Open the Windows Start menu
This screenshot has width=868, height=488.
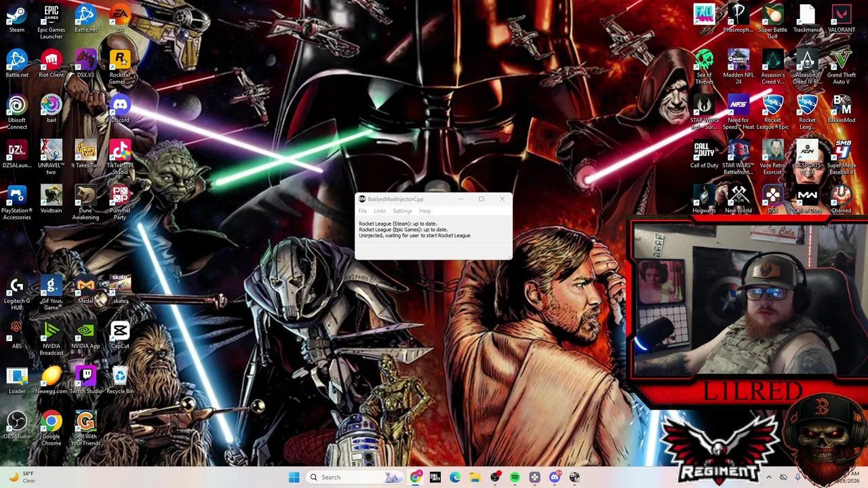(x=294, y=477)
